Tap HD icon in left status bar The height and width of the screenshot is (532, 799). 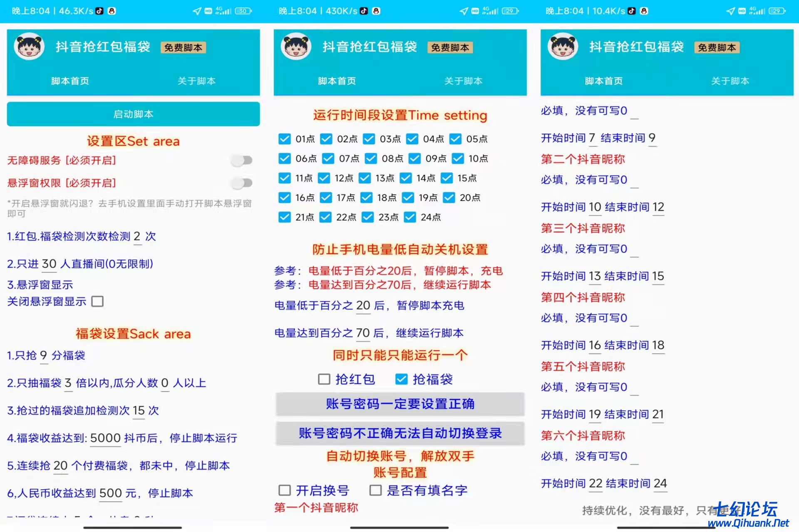pyautogui.click(x=208, y=11)
